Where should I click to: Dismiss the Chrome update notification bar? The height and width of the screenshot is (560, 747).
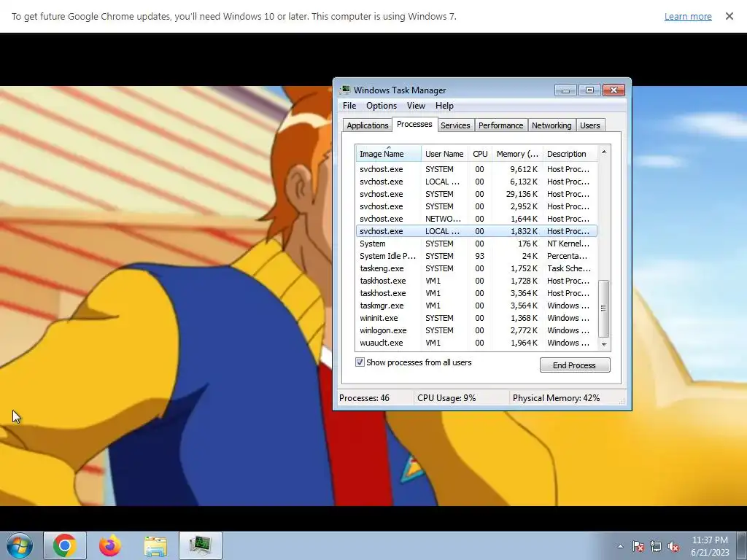(x=729, y=16)
